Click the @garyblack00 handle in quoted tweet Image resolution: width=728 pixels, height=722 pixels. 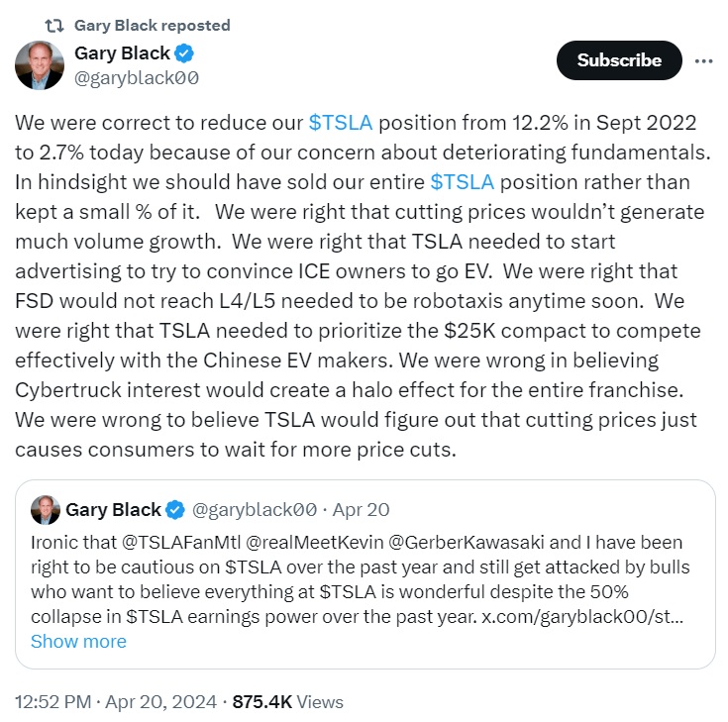(x=254, y=510)
